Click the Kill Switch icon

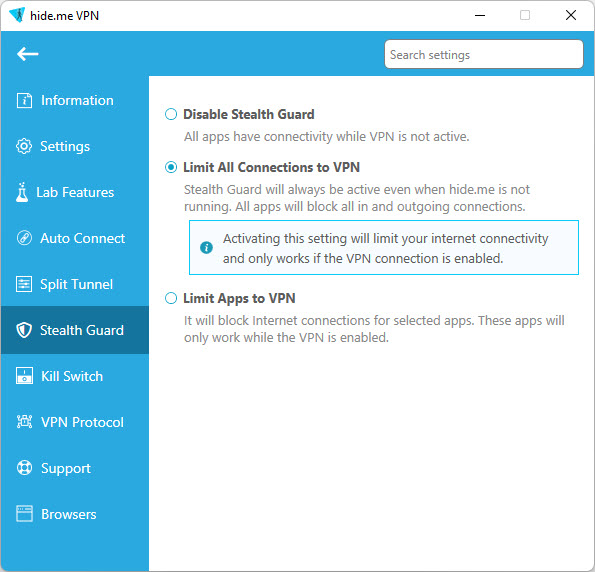(x=24, y=376)
